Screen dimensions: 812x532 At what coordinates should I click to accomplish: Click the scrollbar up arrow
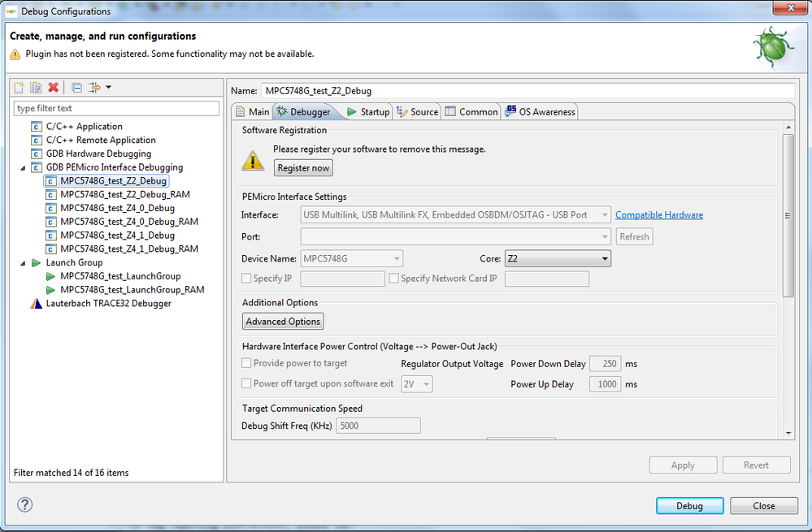click(788, 128)
